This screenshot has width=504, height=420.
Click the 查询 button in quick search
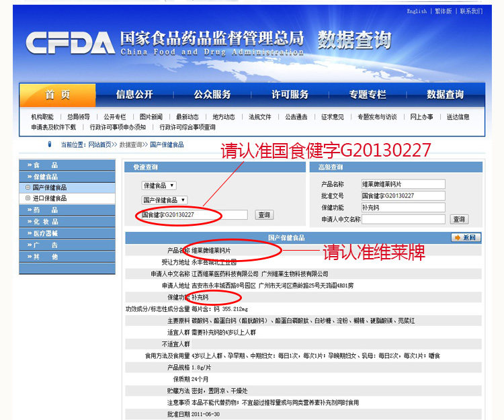click(x=264, y=214)
